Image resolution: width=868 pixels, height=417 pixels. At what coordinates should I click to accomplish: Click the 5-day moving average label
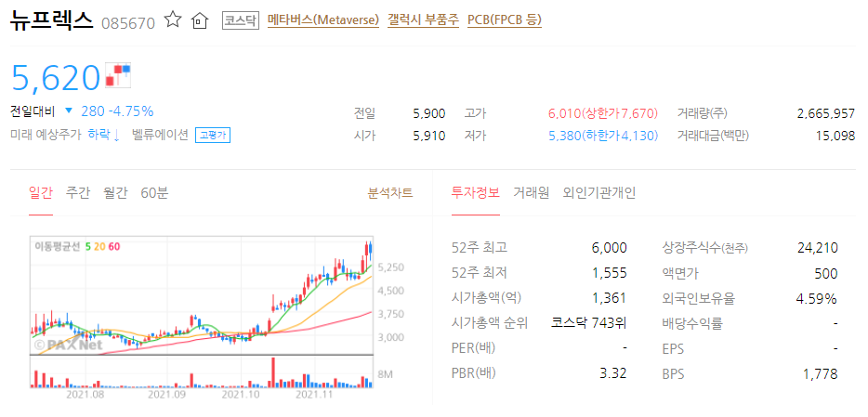(87, 246)
